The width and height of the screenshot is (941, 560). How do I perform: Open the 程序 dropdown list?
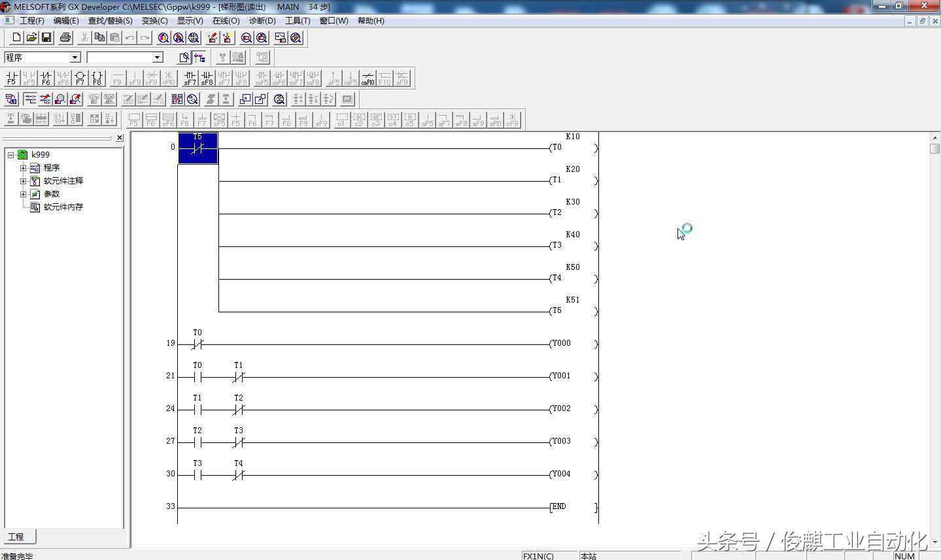(75, 58)
